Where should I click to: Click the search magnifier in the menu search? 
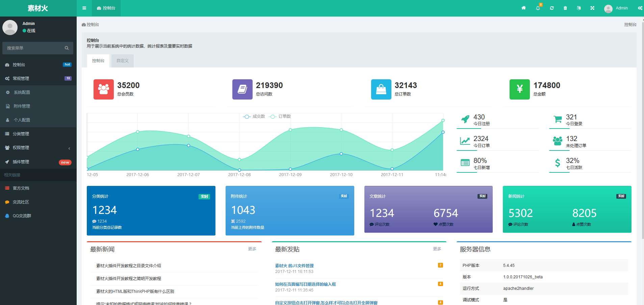tap(67, 48)
